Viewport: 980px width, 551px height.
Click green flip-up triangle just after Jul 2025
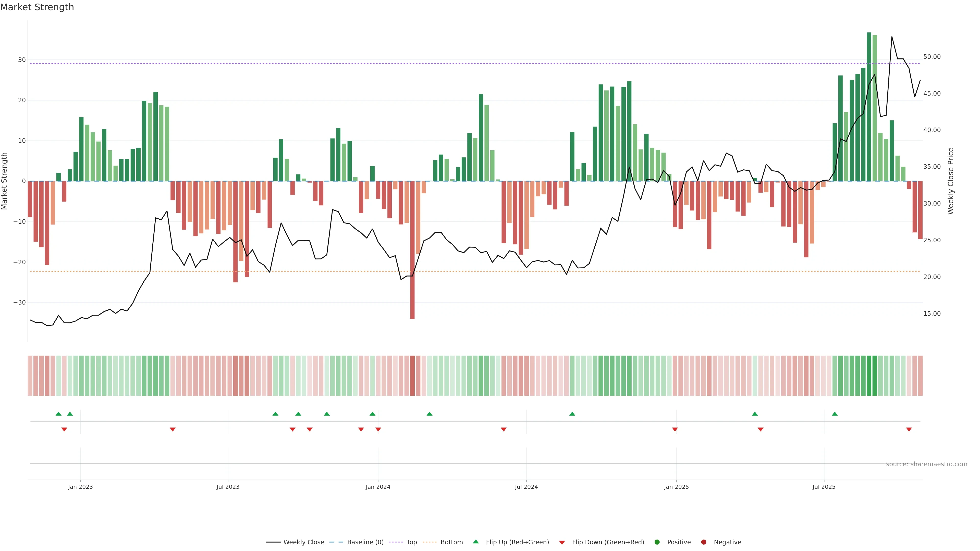click(x=835, y=414)
